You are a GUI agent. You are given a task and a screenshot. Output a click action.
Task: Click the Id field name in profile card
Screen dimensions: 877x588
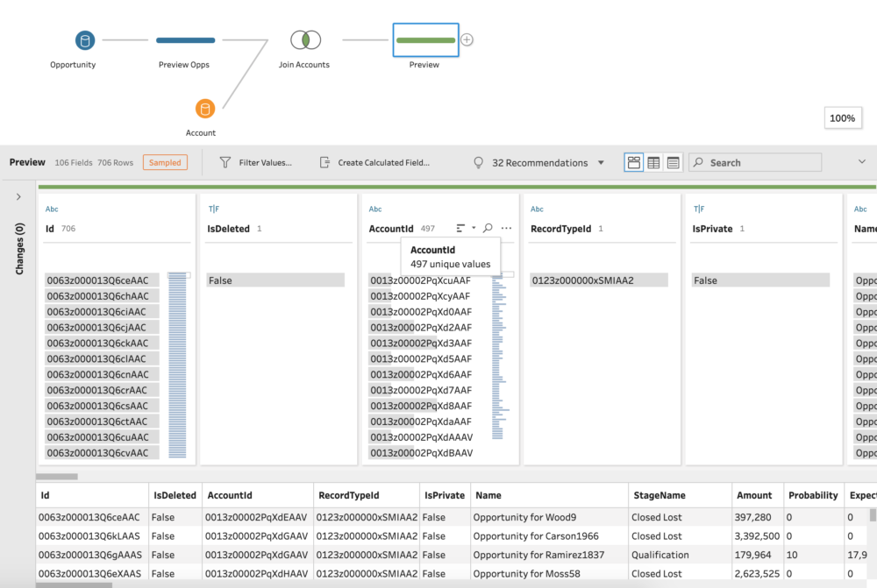50,229
